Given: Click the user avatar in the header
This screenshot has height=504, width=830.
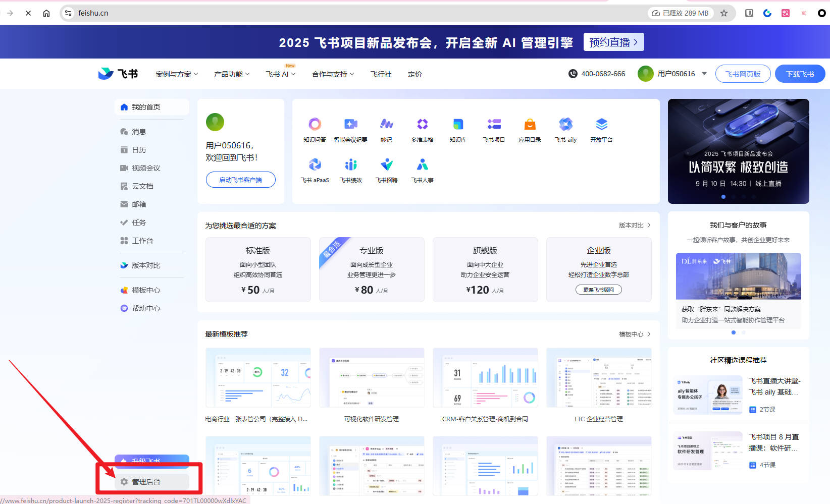Looking at the screenshot, I should [x=645, y=74].
